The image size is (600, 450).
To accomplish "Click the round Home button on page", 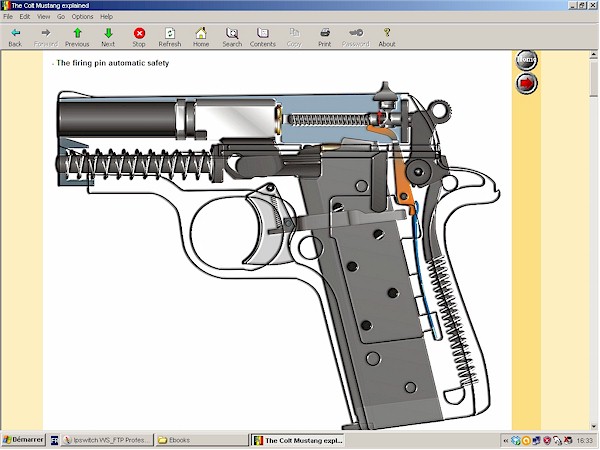I will (527, 60).
